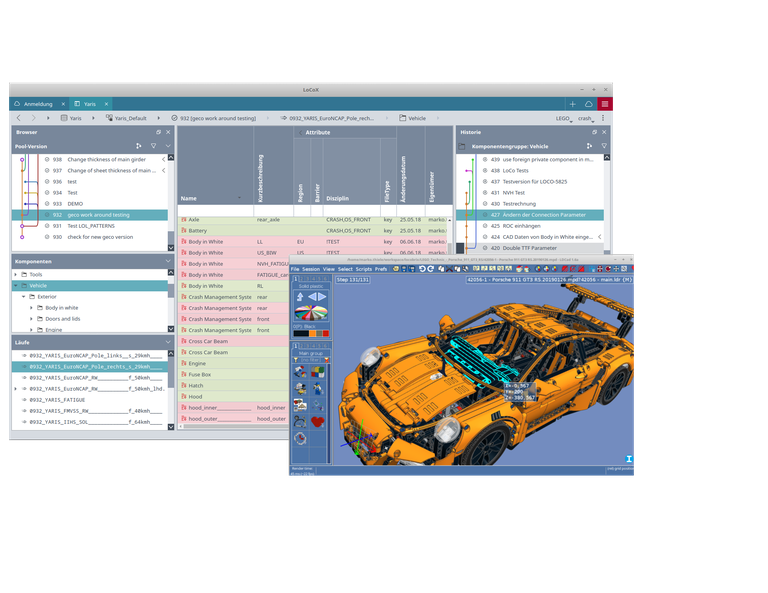Open the Scripts menu in LDCad

(363, 269)
